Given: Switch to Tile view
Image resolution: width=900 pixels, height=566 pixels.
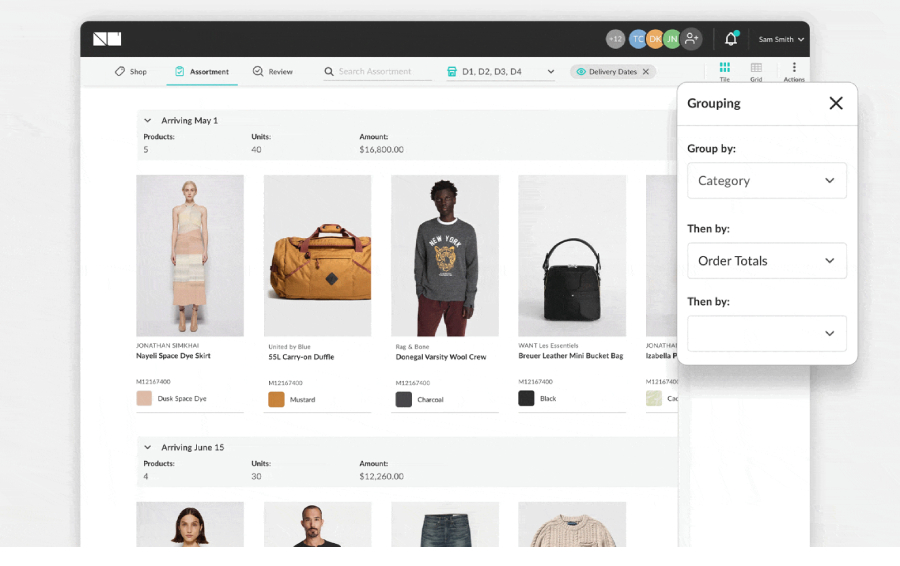Looking at the screenshot, I should pos(725,71).
